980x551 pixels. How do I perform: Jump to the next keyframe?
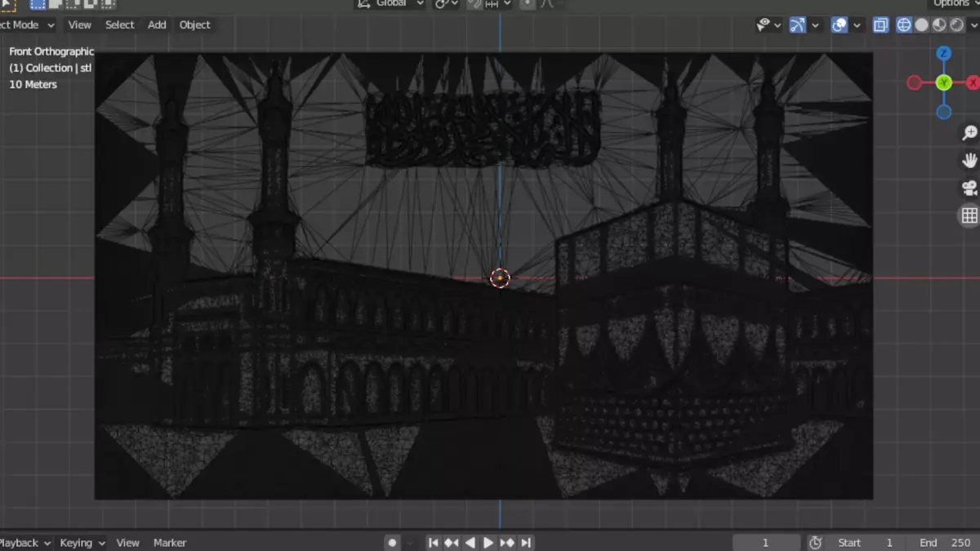coord(507,543)
